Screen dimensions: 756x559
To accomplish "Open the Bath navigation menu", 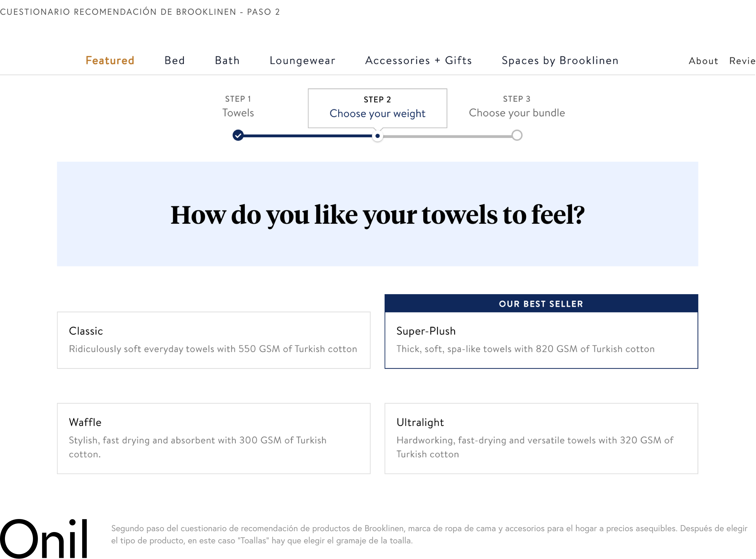I will [227, 61].
